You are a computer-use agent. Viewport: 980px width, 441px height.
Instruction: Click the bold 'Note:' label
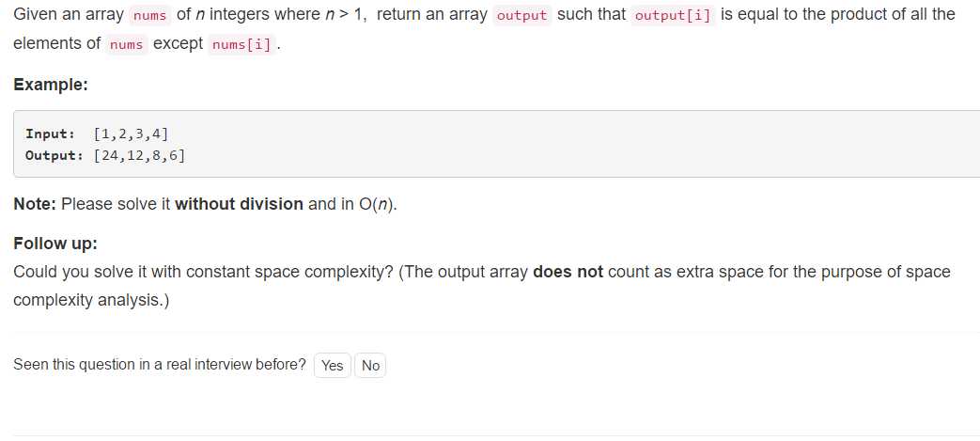pos(35,204)
